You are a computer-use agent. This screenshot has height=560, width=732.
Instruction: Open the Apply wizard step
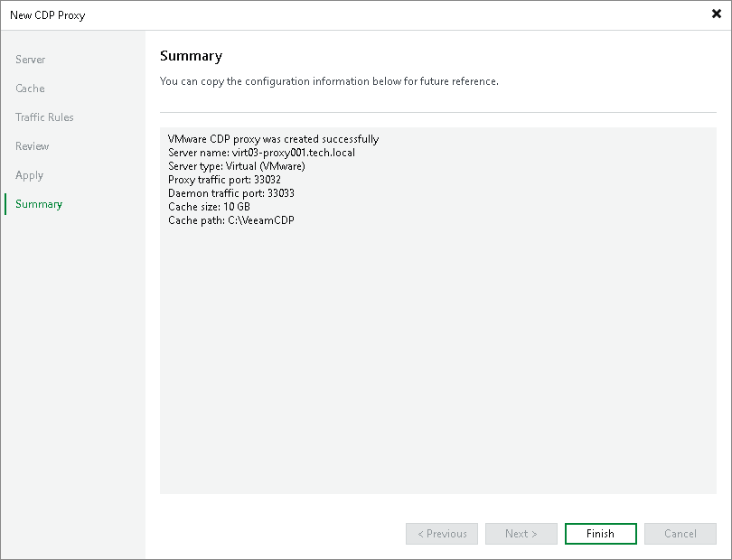[x=30, y=175]
